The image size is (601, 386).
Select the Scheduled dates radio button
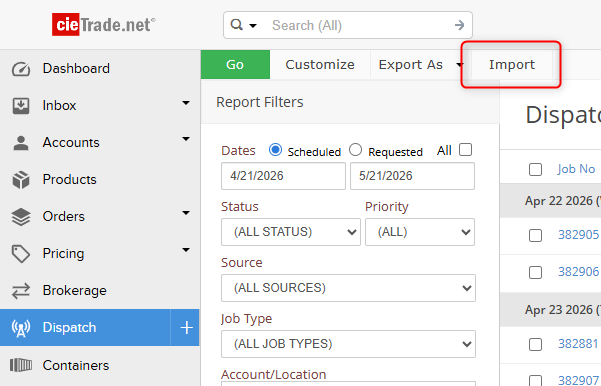(275, 150)
